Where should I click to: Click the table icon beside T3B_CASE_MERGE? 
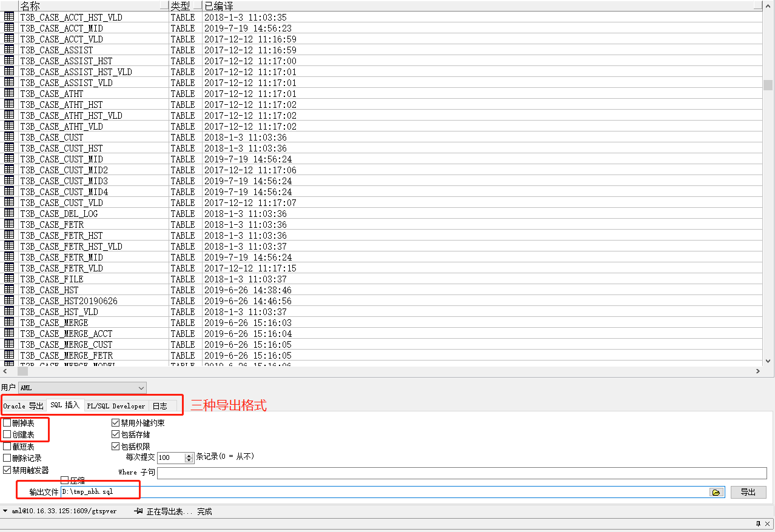click(9, 322)
